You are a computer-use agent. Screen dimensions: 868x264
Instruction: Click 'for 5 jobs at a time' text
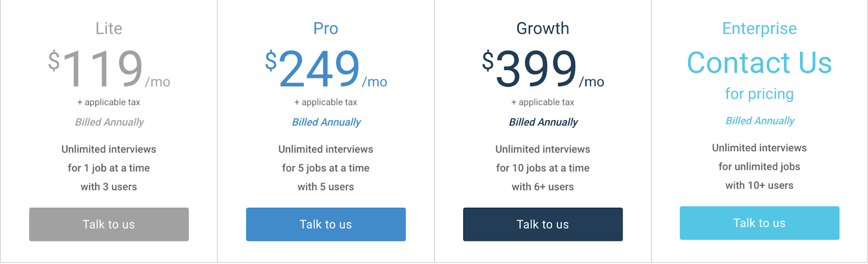click(x=326, y=168)
